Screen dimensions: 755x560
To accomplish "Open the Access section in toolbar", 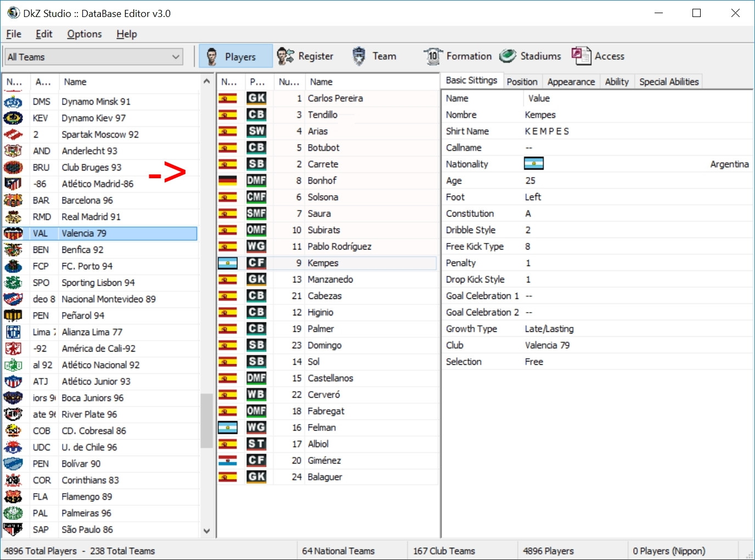I will (x=598, y=56).
